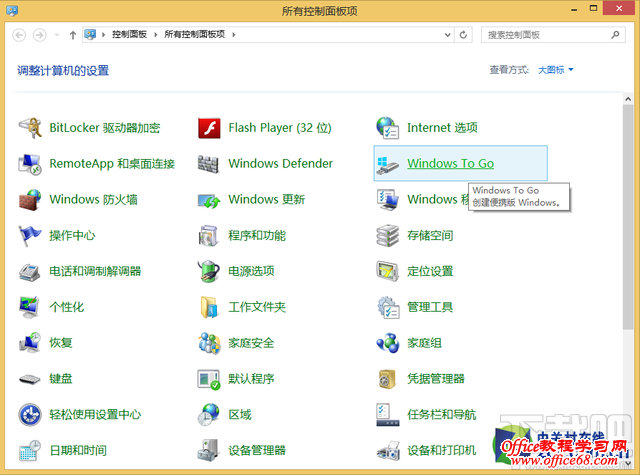The width and height of the screenshot is (640, 475).
Task: Open BitLocker drive encryption icon
Action: point(30,128)
